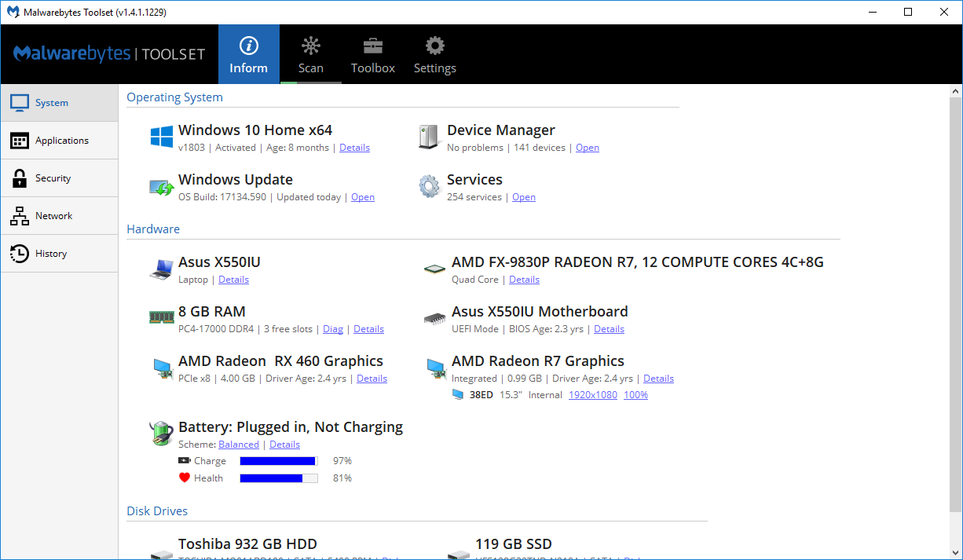Open Device Manager via the Open link
Viewport: 963px width, 560px height.
point(588,148)
